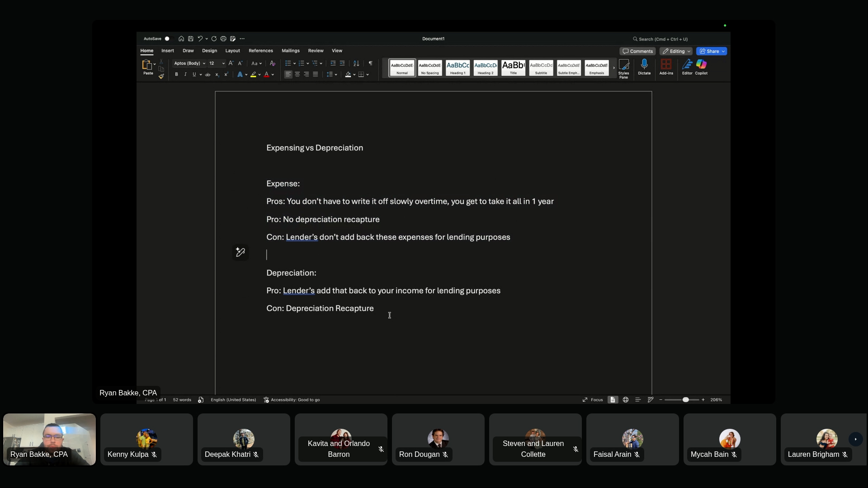Click the Format Painter brush icon

click(161, 76)
